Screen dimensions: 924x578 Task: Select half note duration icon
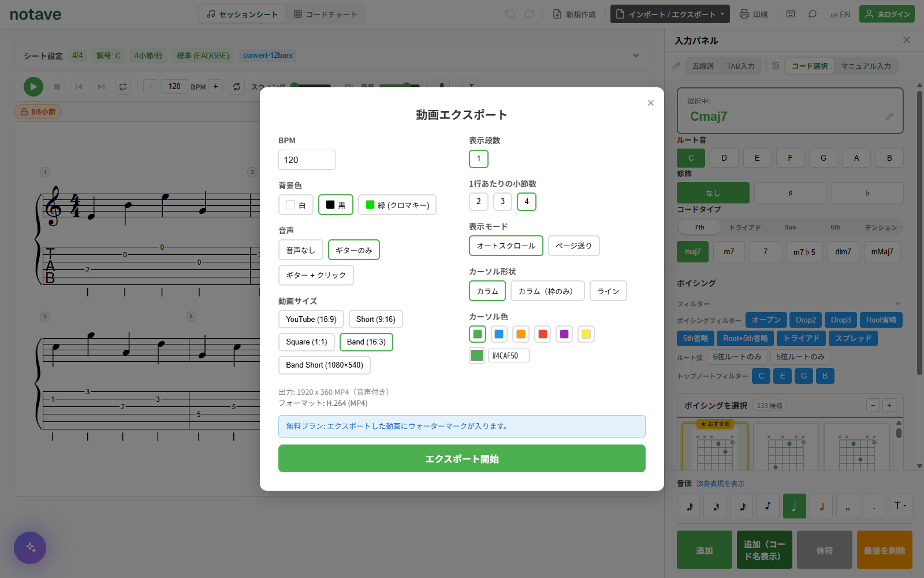[821, 506]
